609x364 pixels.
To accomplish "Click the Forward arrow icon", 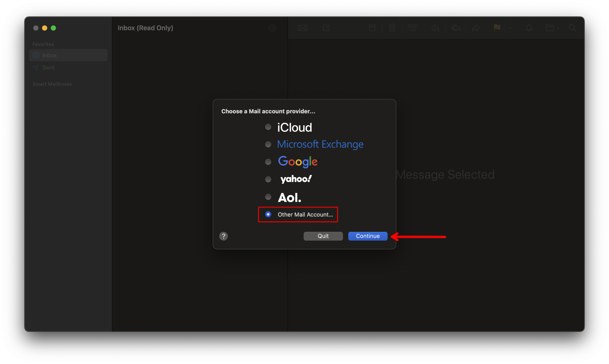I will coord(476,28).
